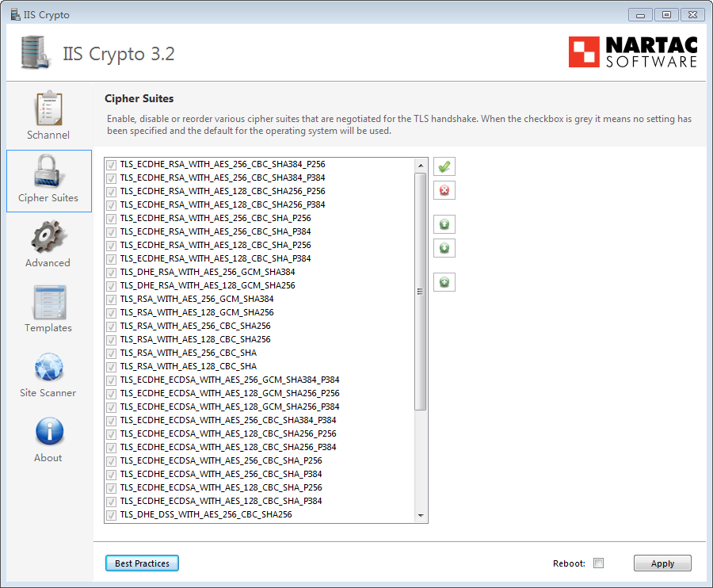Click the Best Practices button

point(142,563)
